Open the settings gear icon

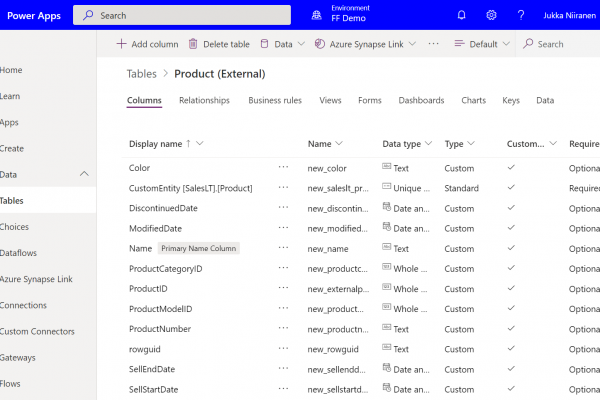[x=491, y=15]
